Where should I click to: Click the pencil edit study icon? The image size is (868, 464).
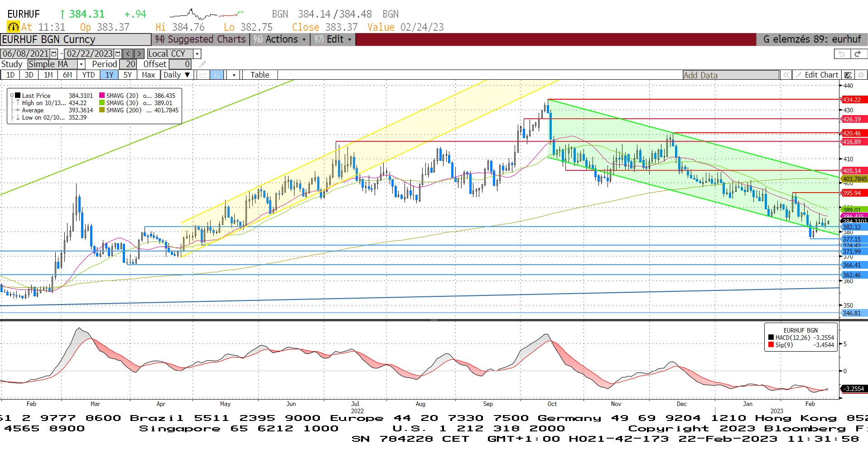click(x=203, y=64)
